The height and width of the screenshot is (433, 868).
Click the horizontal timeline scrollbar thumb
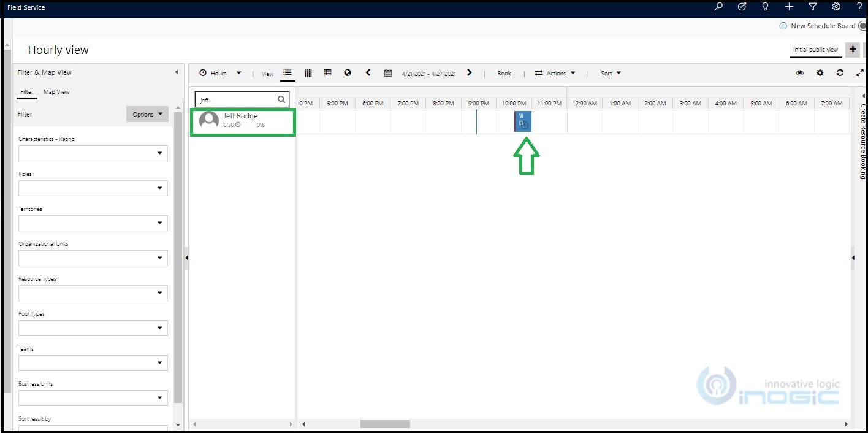[x=385, y=424]
